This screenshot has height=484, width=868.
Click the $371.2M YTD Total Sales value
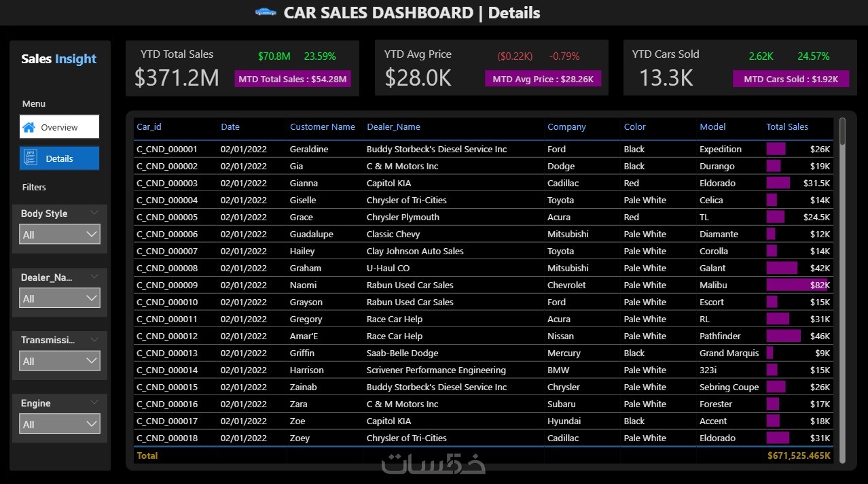pyautogui.click(x=177, y=77)
